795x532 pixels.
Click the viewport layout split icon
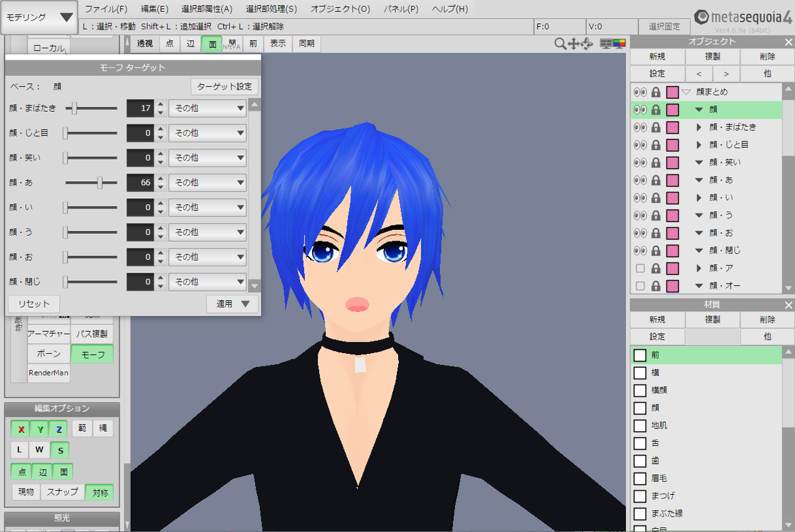606,44
